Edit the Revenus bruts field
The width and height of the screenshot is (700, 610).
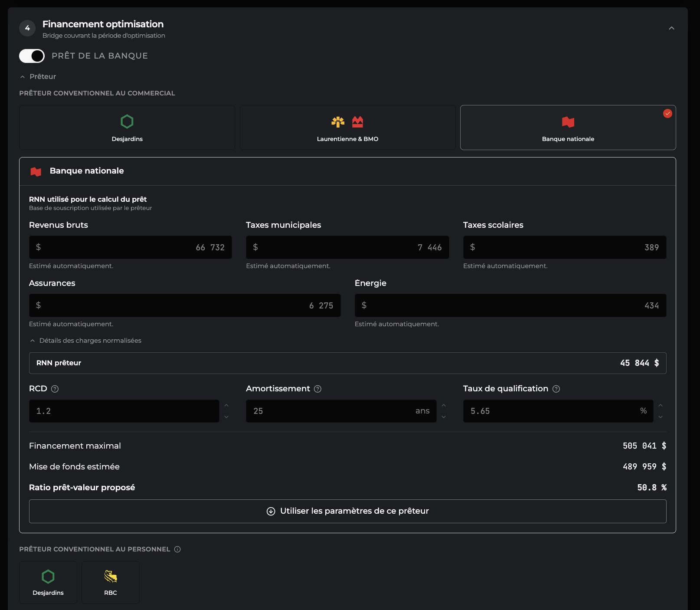coord(130,247)
